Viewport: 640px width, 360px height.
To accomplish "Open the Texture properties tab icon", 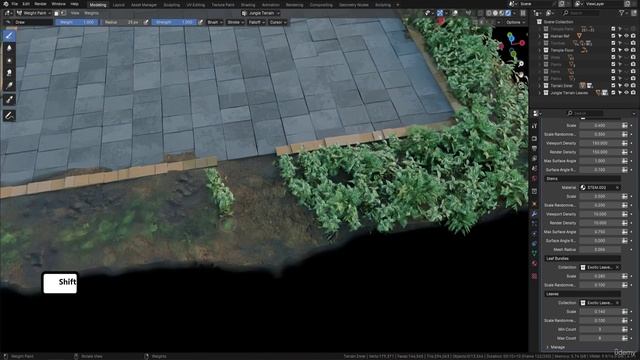I will (x=534, y=276).
